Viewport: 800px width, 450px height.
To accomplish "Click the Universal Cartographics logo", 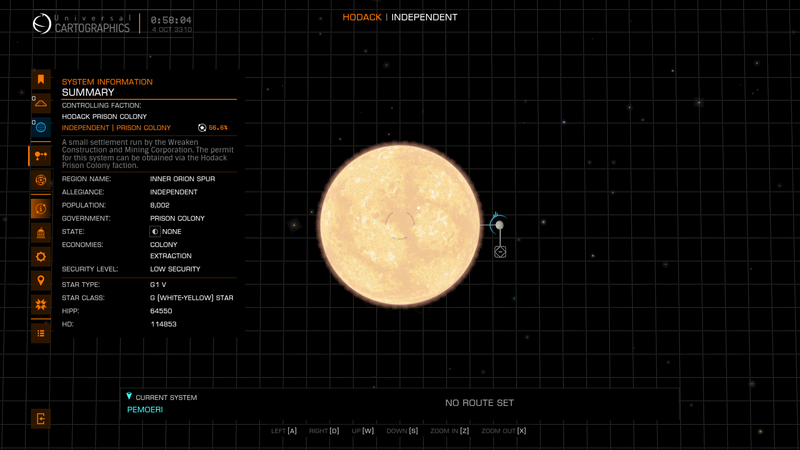I will [82, 23].
